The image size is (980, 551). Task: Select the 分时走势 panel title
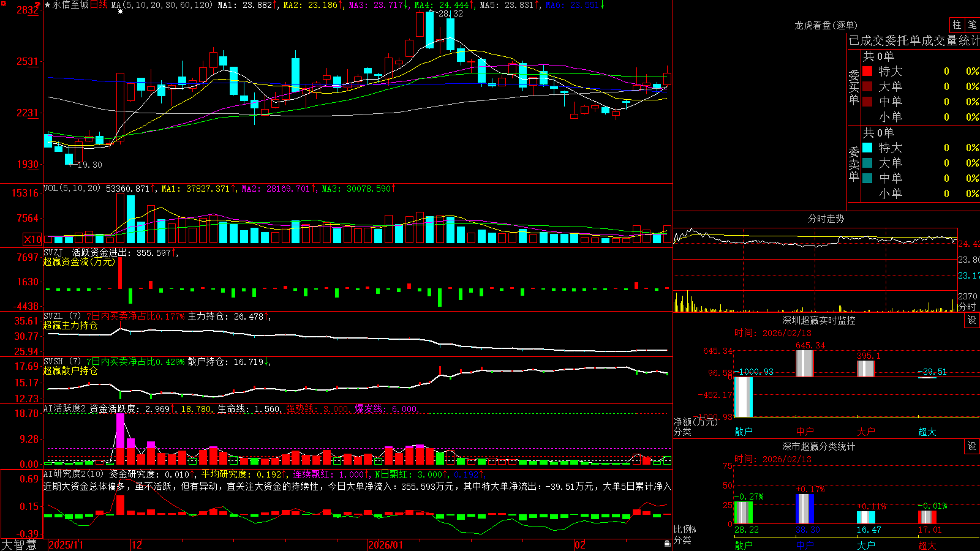coord(826,219)
